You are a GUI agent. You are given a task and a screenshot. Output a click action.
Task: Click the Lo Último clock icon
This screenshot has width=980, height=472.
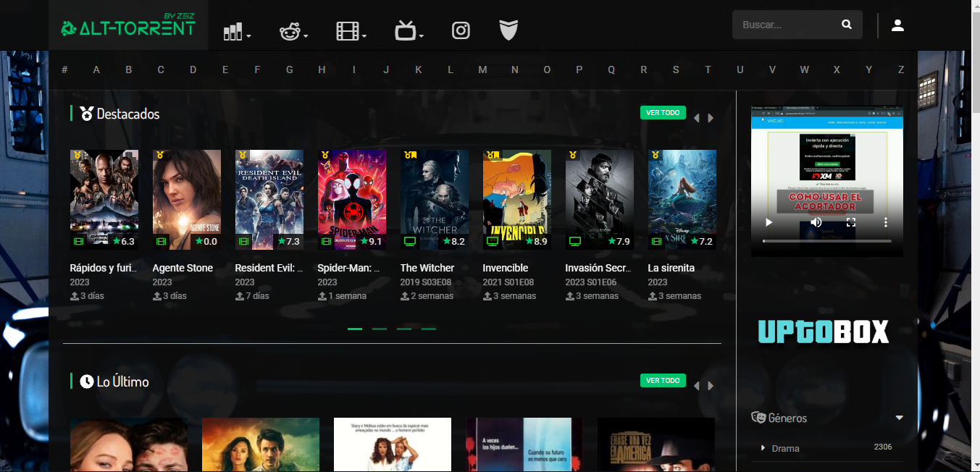coord(87,382)
